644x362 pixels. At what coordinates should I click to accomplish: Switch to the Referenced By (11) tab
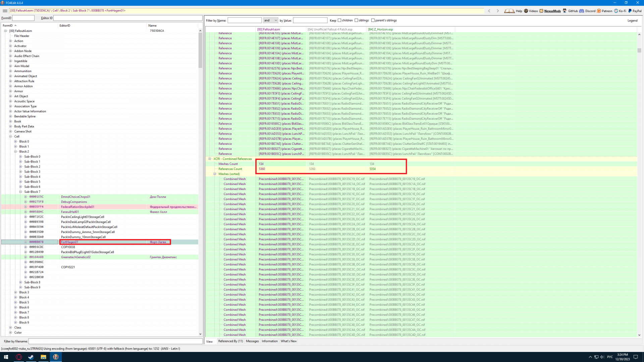230,341
